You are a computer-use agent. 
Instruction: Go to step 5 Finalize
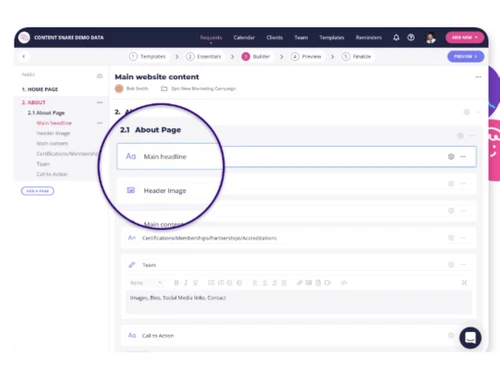(x=357, y=57)
